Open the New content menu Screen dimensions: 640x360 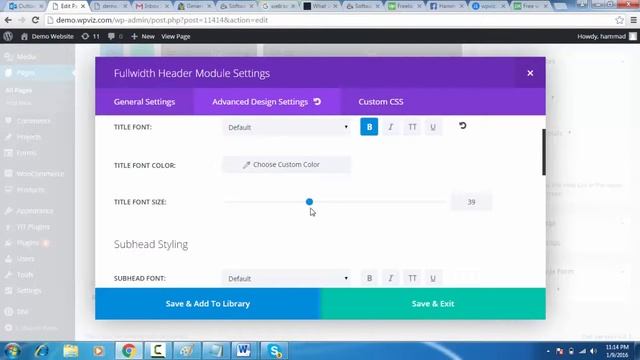(x=143, y=36)
